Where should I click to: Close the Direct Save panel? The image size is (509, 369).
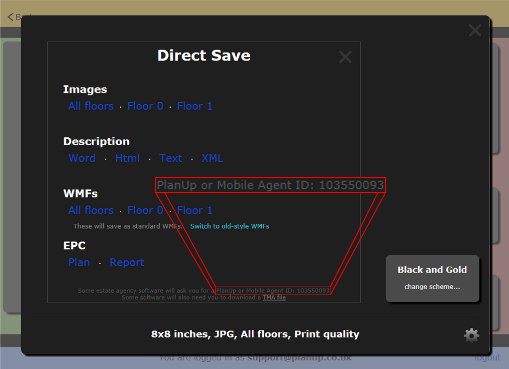click(x=345, y=57)
